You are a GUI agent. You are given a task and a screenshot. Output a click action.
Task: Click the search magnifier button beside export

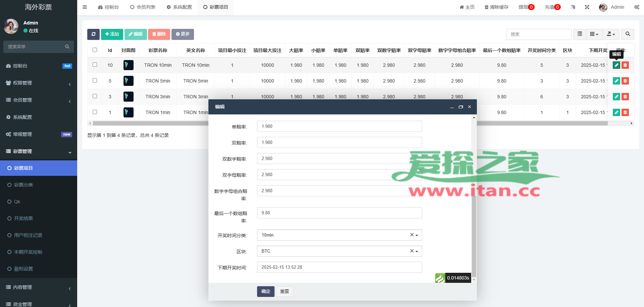tap(628, 34)
